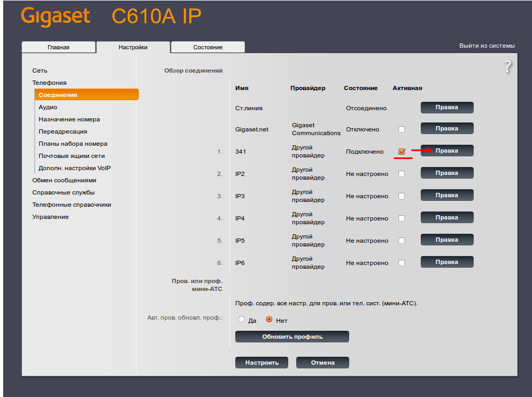
Task: Uncheck the active checkbox for connection 341
Action: tap(402, 152)
